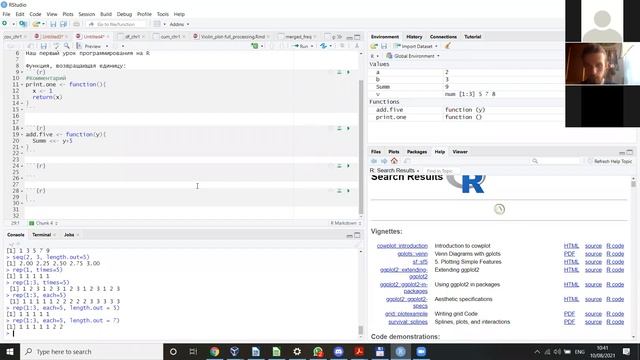The image size is (640, 360).
Task: Open the File menu
Action: coord(7,14)
